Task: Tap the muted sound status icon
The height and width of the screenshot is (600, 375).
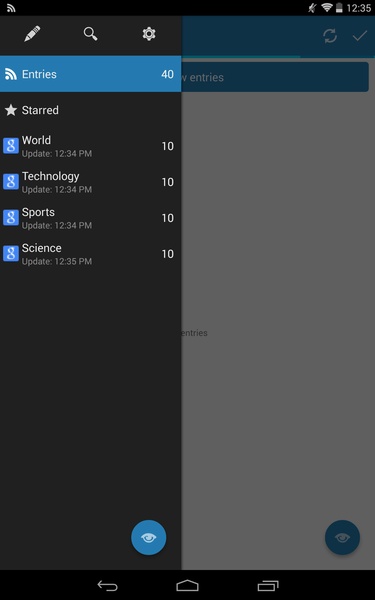Action: point(313,8)
